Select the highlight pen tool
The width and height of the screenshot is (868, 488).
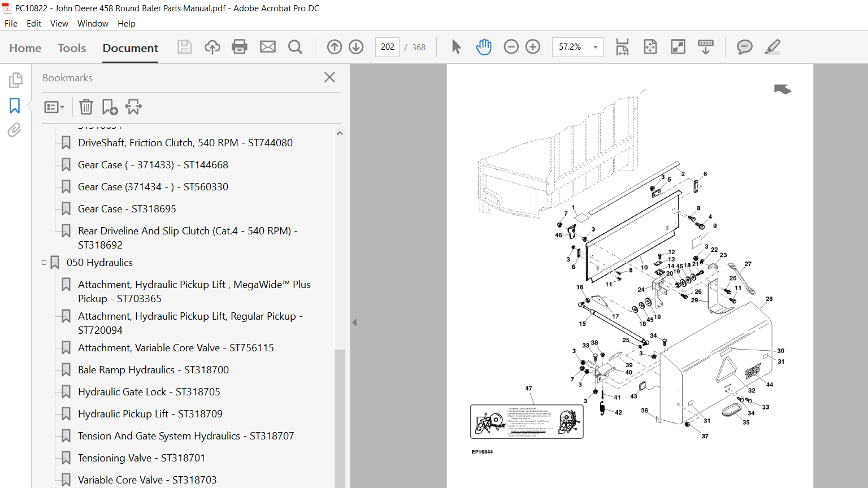[772, 47]
